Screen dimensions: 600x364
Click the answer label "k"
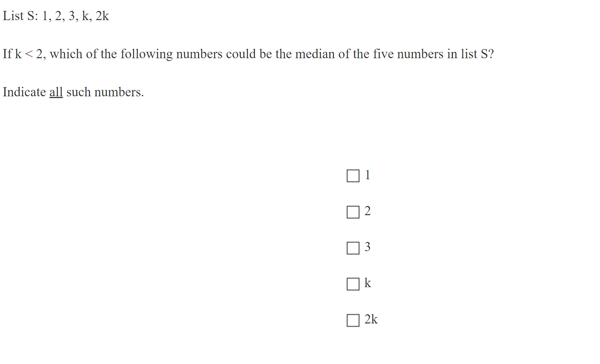coord(367,283)
